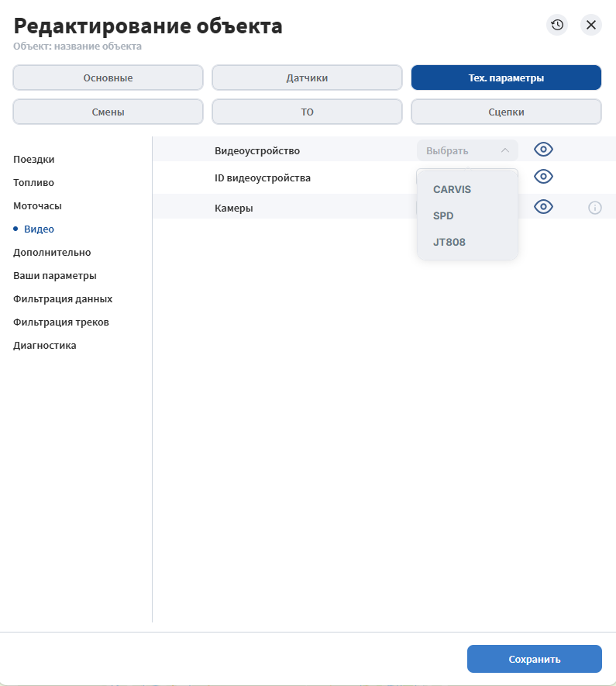The width and height of the screenshot is (616, 686).
Task: Select the Тех. параметры tab
Action: pos(506,78)
